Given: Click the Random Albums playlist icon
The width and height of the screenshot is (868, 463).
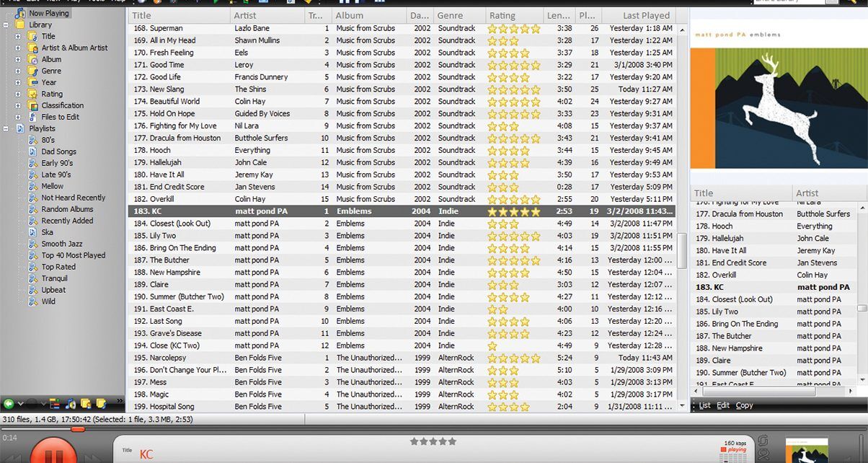Looking at the screenshot, I should (33, 209).
